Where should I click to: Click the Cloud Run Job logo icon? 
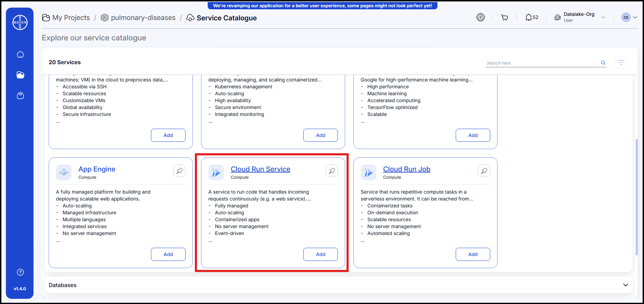tap(369, 173)
